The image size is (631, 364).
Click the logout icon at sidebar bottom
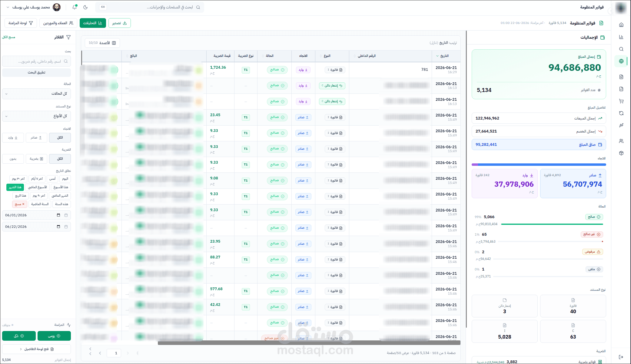tap(621, 357)
